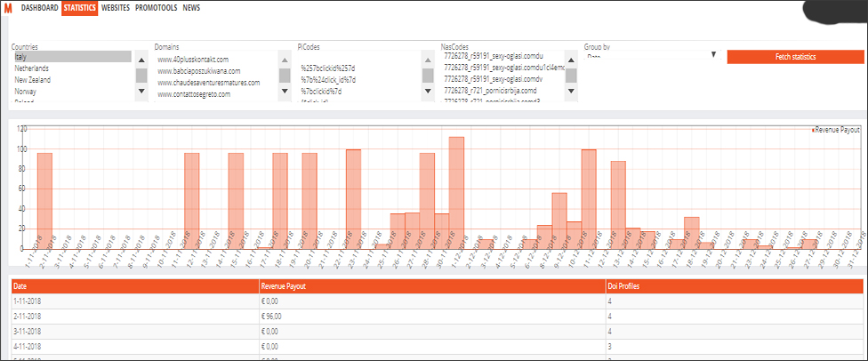The width and height of the screenshot is (868, 361).
Task: Click the orange M logo
Action: 8,8
